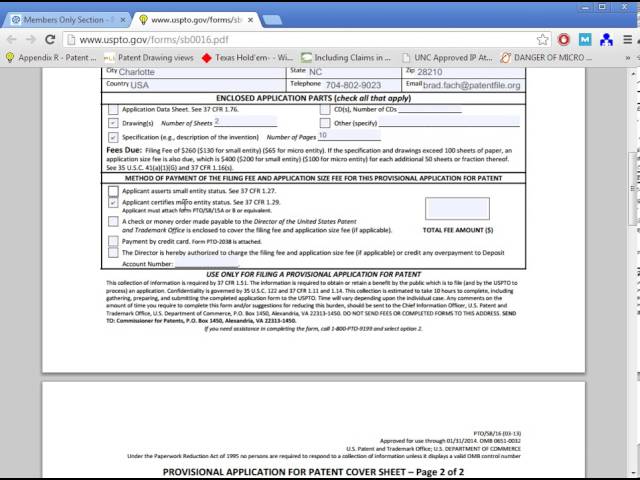Click the Total Fee Amount box

coord(457,209)
